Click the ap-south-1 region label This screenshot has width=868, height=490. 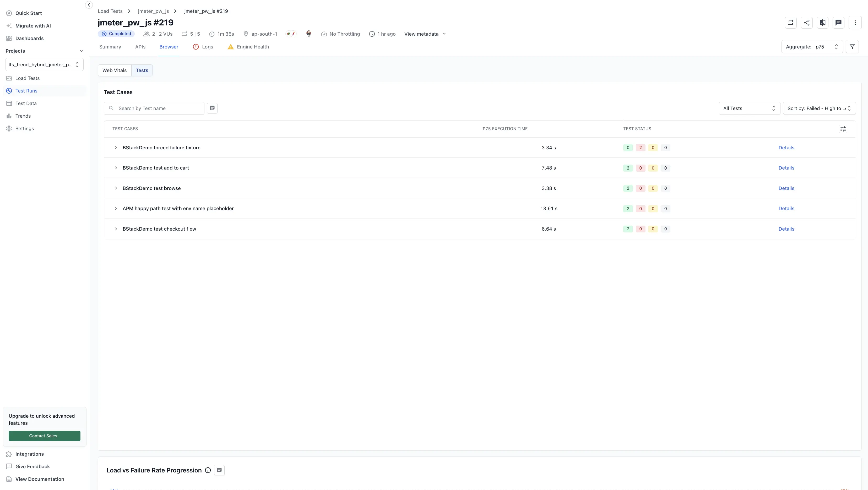[264, 34]
